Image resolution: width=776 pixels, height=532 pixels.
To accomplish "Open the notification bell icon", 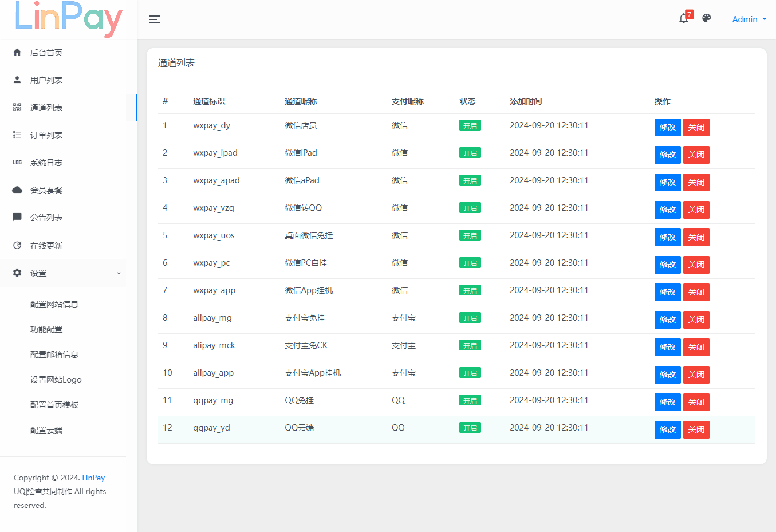I will click(x=683, y=18).
